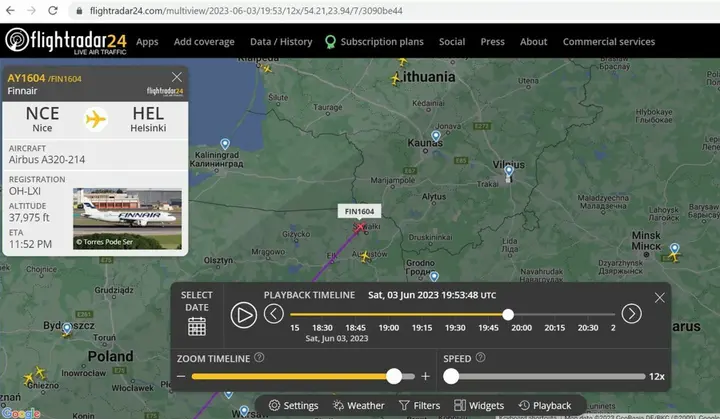Image resolution: width=720 pixels, height=419 pixels.
Task: Open the Add coverage menu item
Action: pyautogui.click(x=204, y=42)
